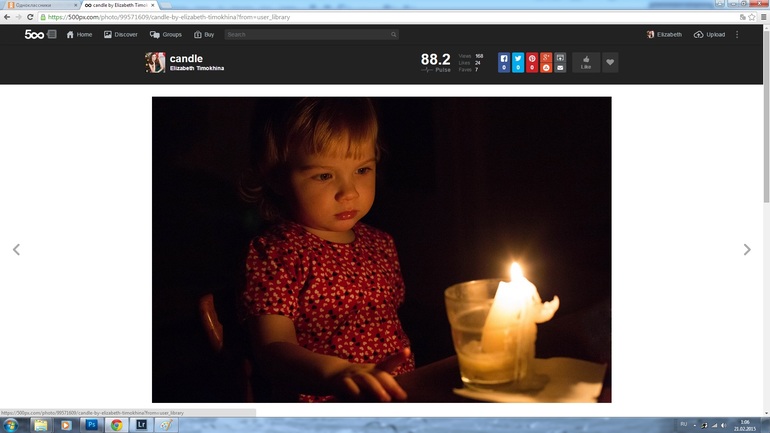Viewport: 770px width, 433px height.
Task: Click the StumbleUpon share icon
Action: pyautogui.click(x=546, y=68)
